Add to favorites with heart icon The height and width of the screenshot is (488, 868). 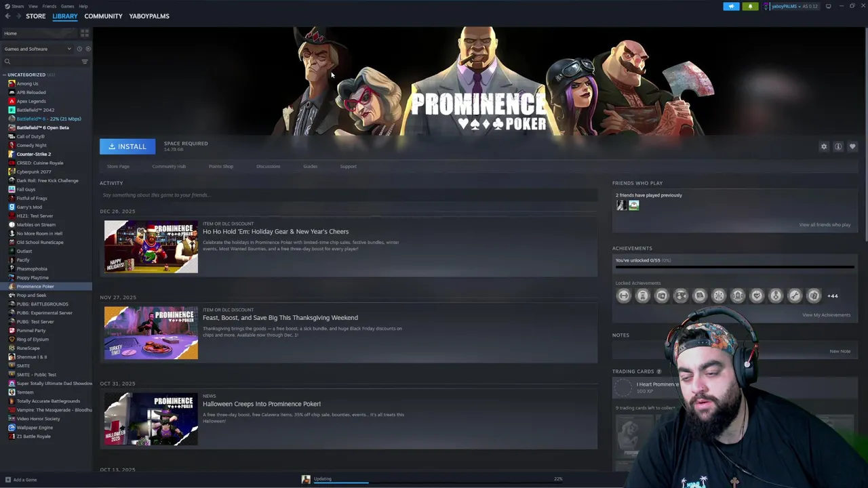pos(852,146)
